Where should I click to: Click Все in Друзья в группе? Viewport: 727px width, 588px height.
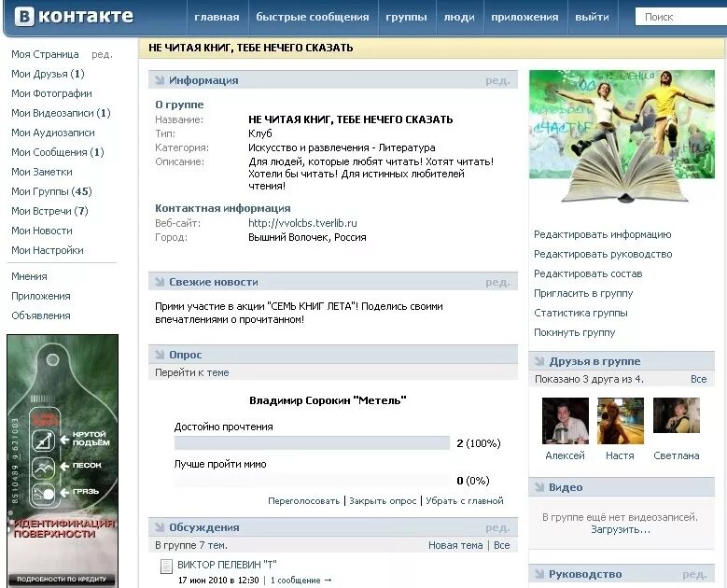pyautogui.click(x=699, y=379)
